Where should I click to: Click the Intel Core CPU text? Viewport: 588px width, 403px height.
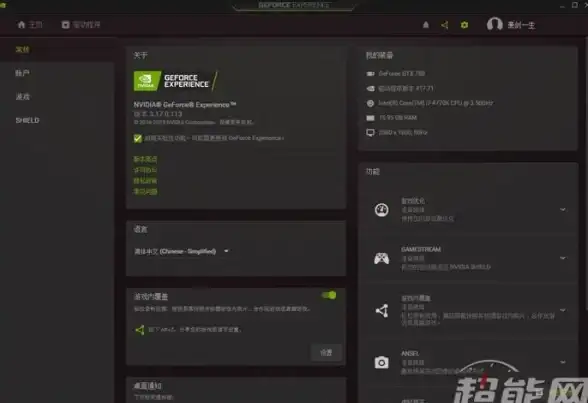(x=436, y=103)
